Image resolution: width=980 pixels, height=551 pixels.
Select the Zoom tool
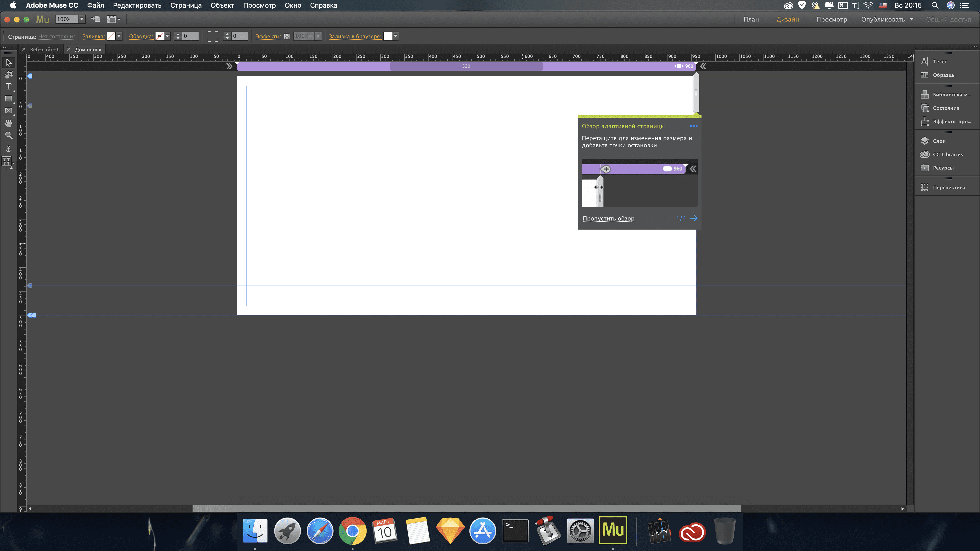(8, 135)
